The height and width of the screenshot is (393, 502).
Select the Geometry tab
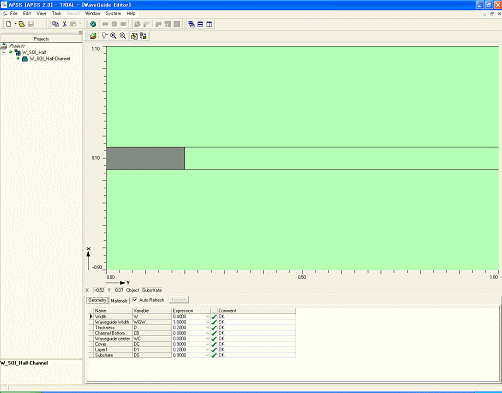coord(97,300)
